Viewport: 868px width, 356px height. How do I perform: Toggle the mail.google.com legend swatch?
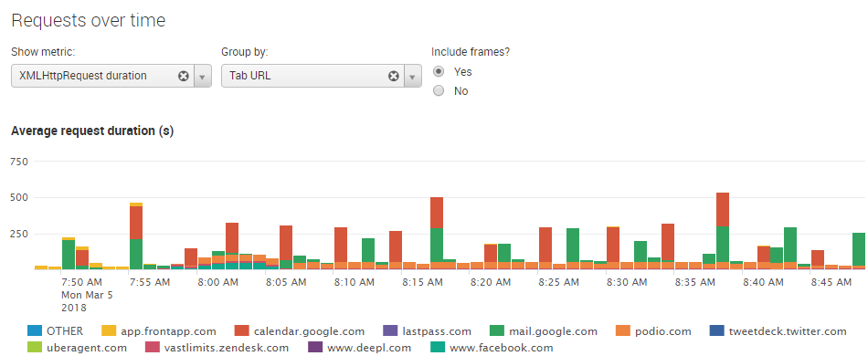click(x=498, y=331)
